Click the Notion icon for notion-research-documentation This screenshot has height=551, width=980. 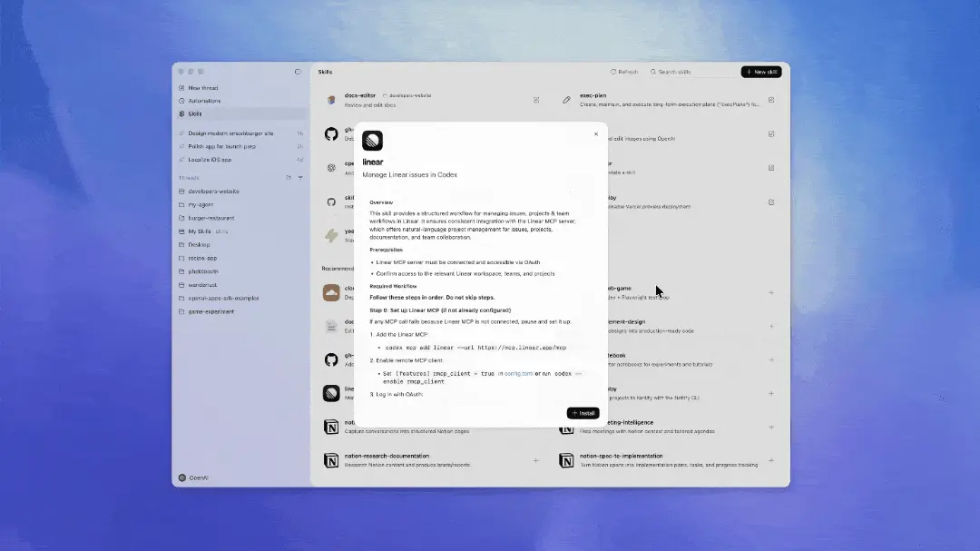(331, 459)
